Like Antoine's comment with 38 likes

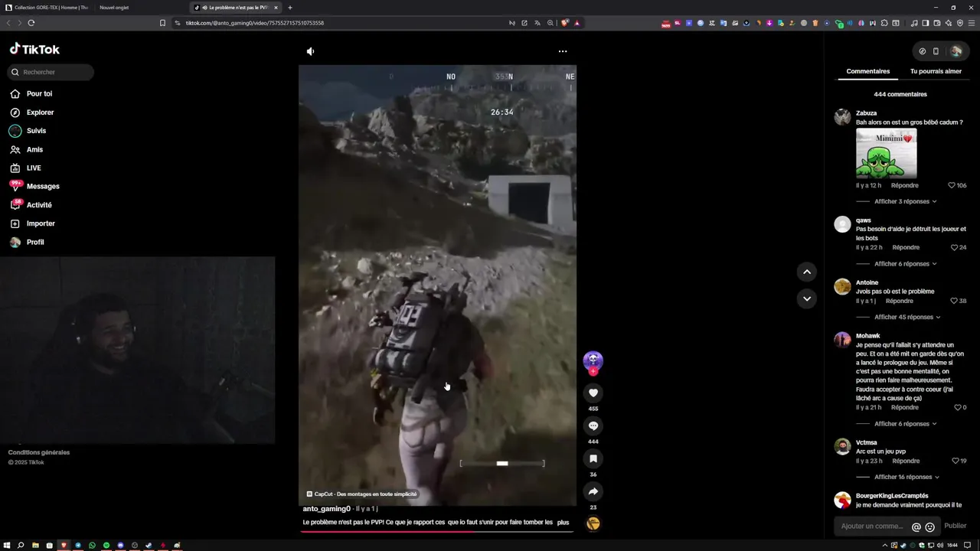[x=953, y=301]
